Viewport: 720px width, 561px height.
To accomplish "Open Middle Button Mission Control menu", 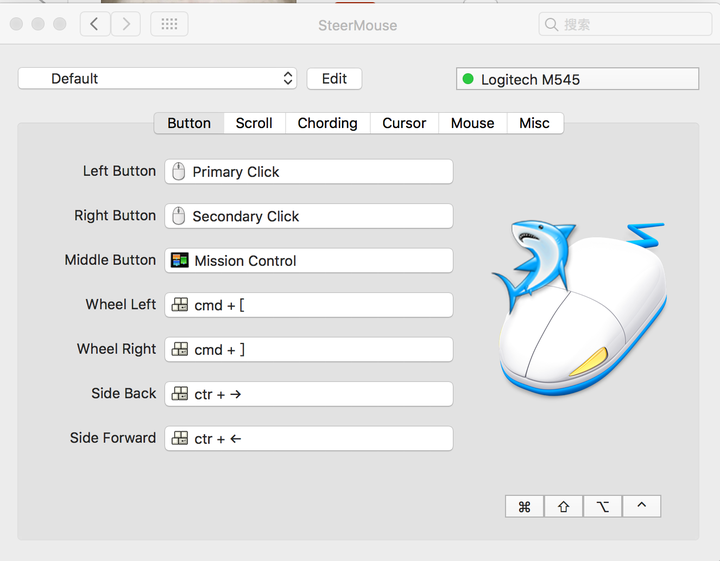I will 309,261.
